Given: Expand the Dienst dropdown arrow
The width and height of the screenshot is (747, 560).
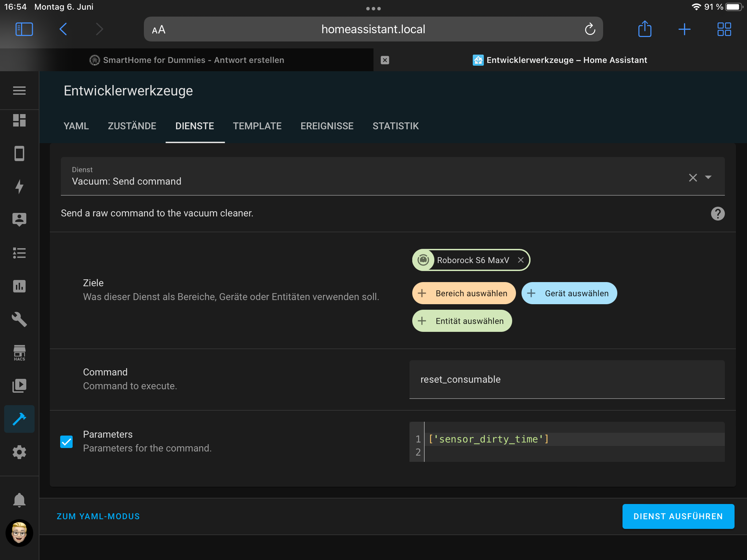Looking at the screenshot, I should click(x=708, y=177).
